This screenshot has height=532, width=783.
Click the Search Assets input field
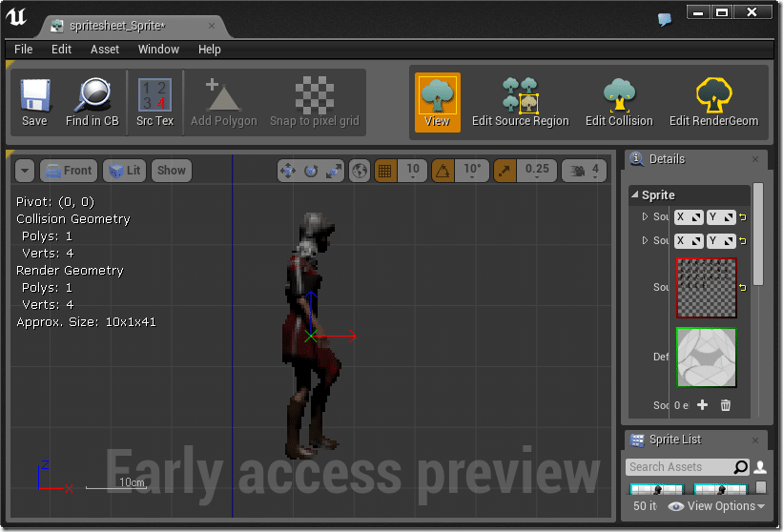[679, 467]
